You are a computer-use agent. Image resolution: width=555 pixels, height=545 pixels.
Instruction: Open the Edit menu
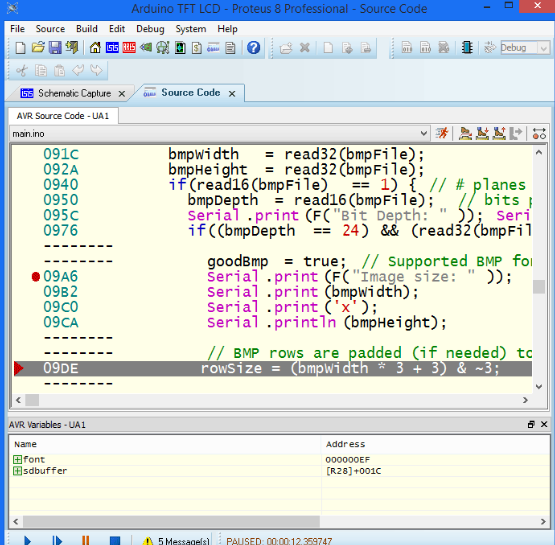117,29
